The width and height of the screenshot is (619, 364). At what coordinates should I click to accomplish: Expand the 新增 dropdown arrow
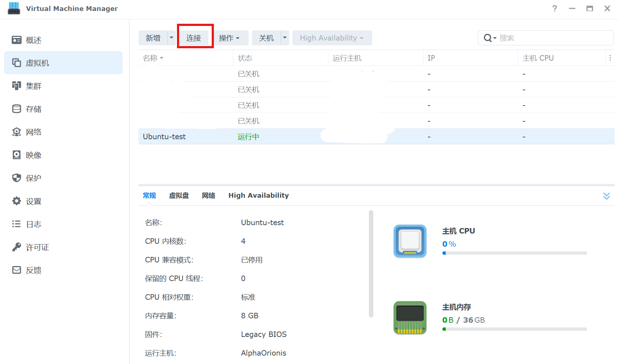(171, 38)
